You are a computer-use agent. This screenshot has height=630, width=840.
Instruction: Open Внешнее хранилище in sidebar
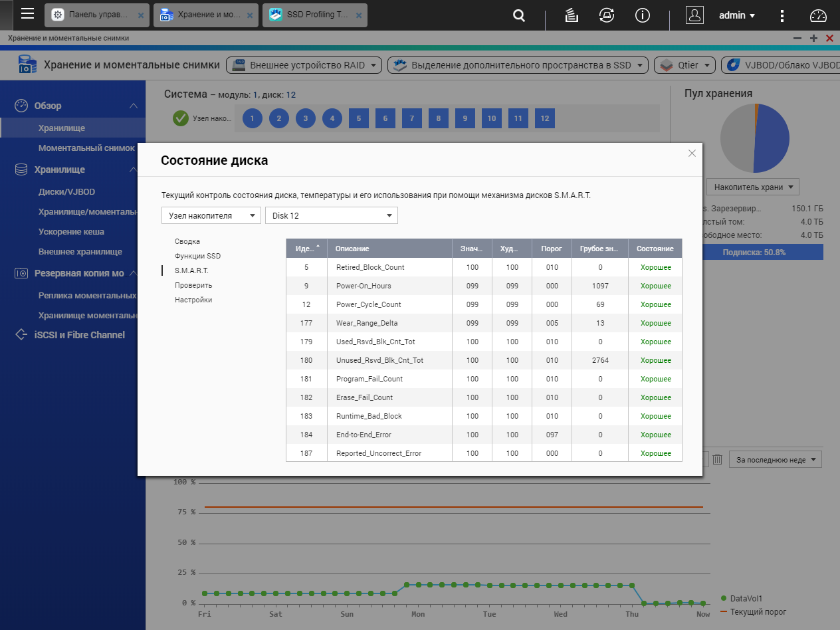tap(80, 251)
